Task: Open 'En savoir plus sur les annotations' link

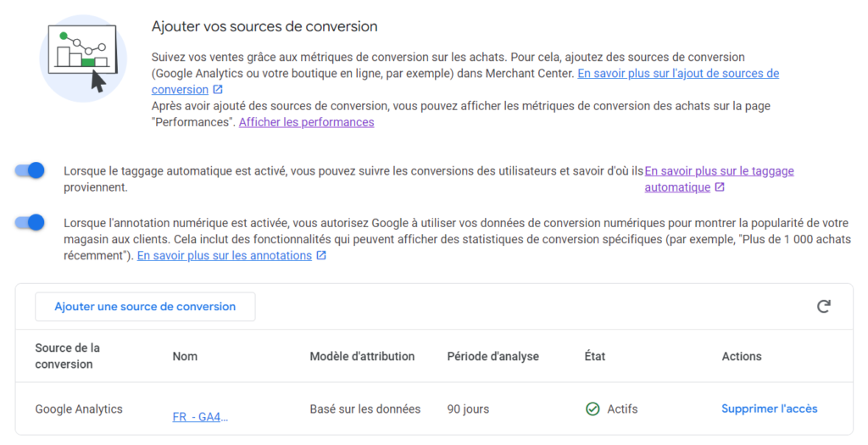Action: coord(224,255)
